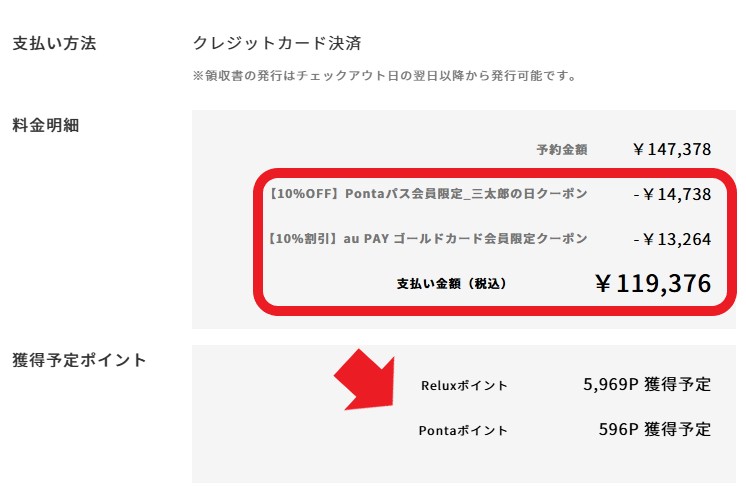The width and height of the screenshot is (746, 493).
Task: Select the ￥147,378 reservation amount
Action: (x=671, y=150)
